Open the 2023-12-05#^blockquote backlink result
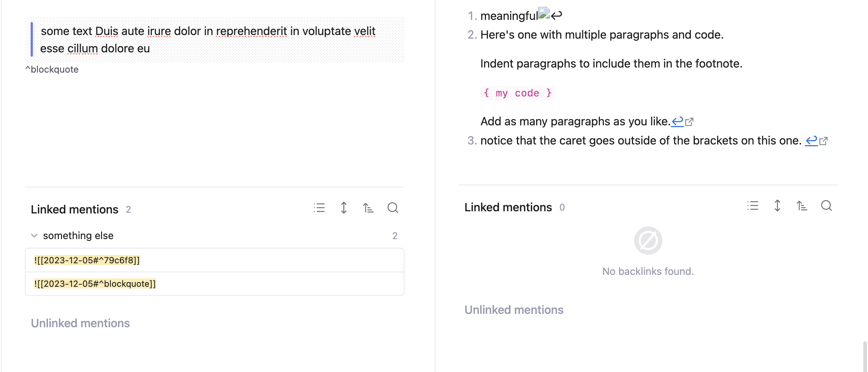This screenshot has width=868, height=372. click(95, 284)
